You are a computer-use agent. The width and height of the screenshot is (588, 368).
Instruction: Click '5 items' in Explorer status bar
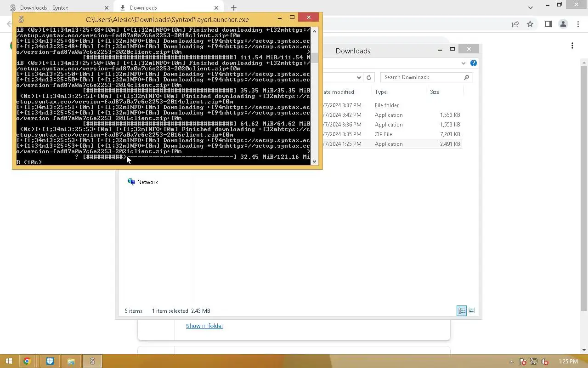pos(134,311)
